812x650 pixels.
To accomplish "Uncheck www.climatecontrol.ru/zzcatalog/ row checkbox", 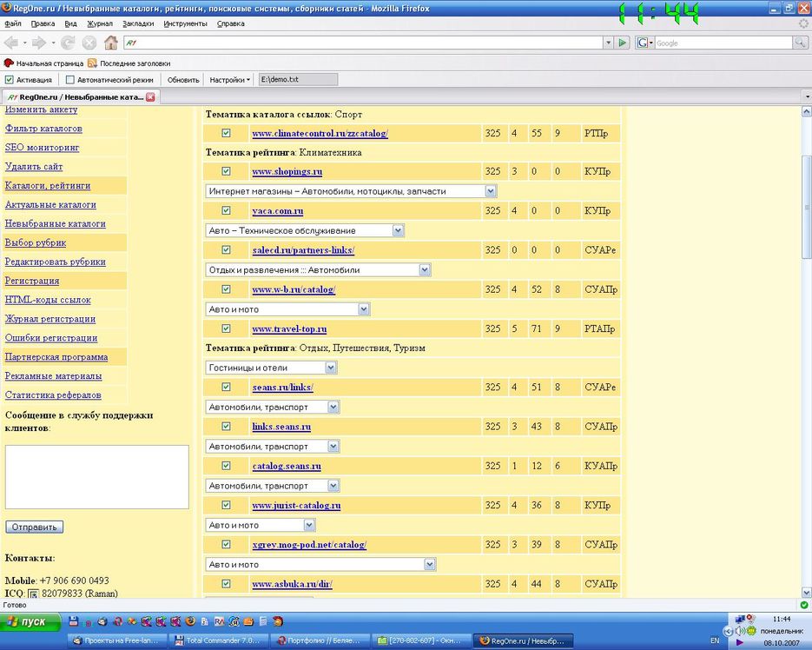I will (226, 133).
